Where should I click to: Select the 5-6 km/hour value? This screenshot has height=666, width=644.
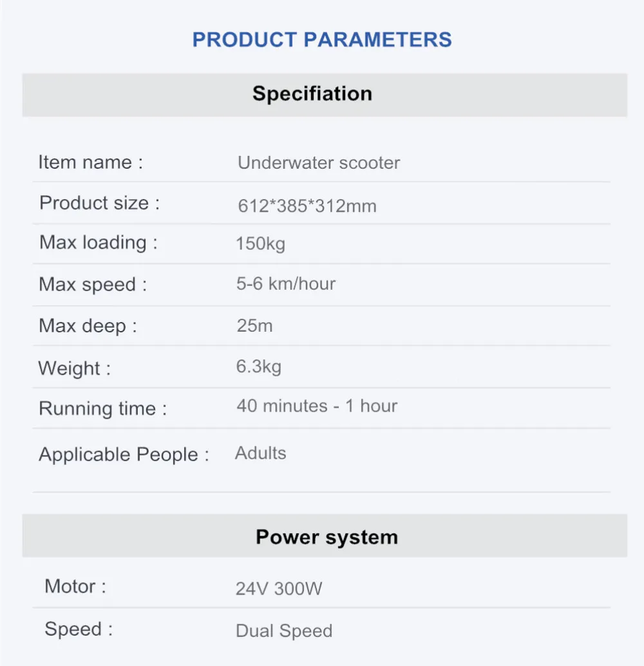tap(285, 284)
